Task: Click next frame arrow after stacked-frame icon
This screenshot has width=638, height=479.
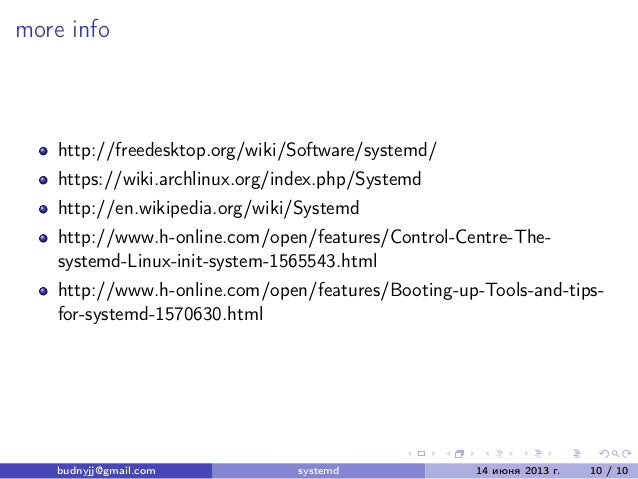Action: point(472,453)
